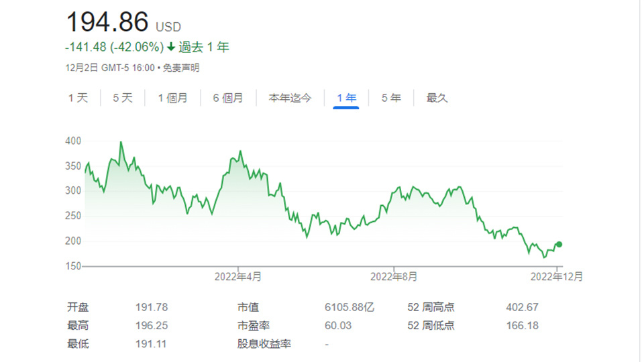Click the 2022年12月 axis label
Image resolution: width=644 pixels, height=362 pixels.
click(x=557, y=277)
